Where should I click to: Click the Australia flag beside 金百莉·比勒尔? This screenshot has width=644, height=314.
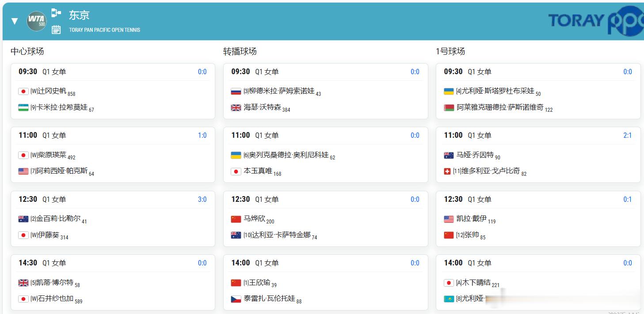coord(23,219)
